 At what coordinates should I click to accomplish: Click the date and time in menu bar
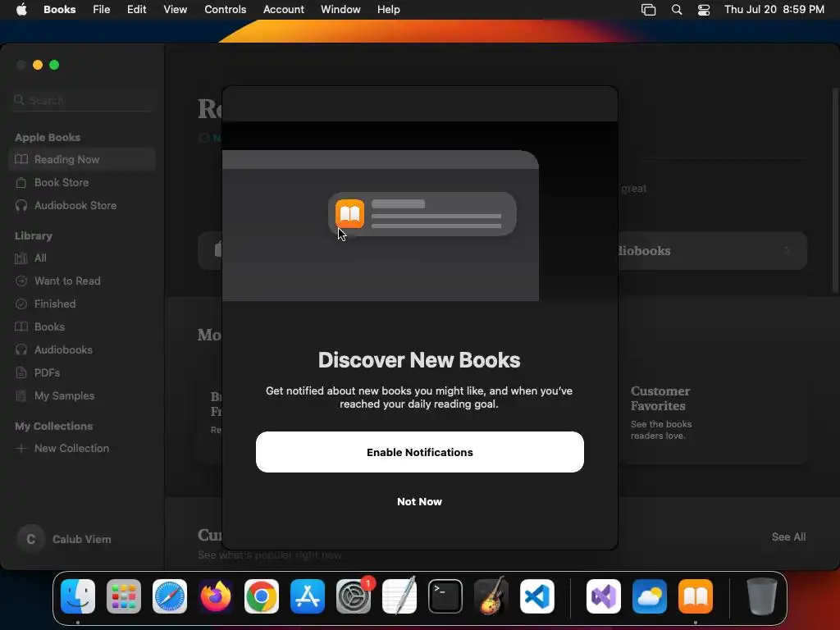pos(774,9)
